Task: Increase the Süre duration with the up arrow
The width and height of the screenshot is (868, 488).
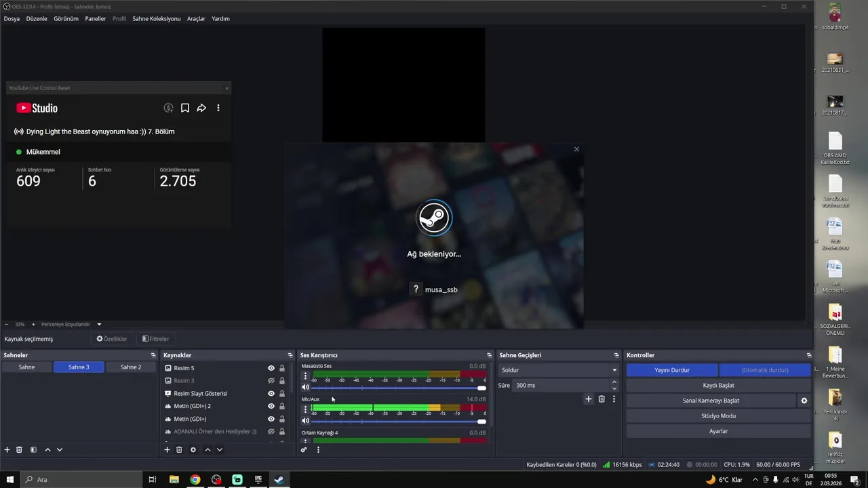Action: coord(614,382)
